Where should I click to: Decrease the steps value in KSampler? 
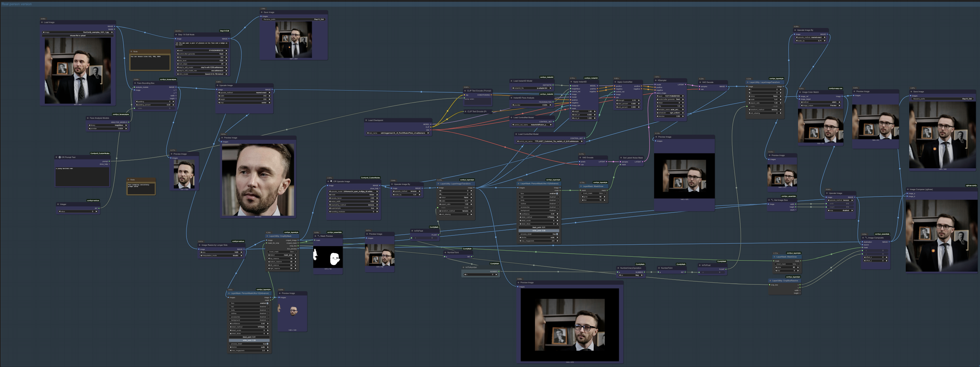point(658,103)
